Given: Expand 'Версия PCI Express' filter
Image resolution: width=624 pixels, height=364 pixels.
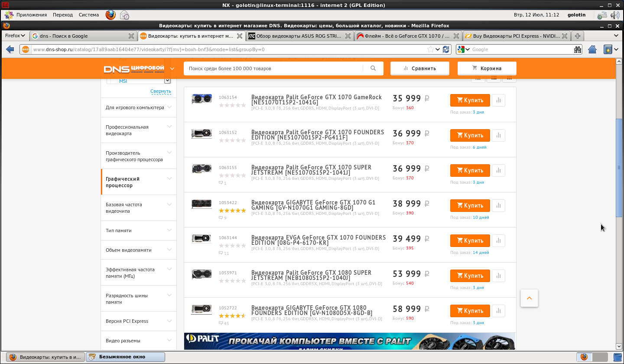Looking at the screenshot, I should [169, 321].
